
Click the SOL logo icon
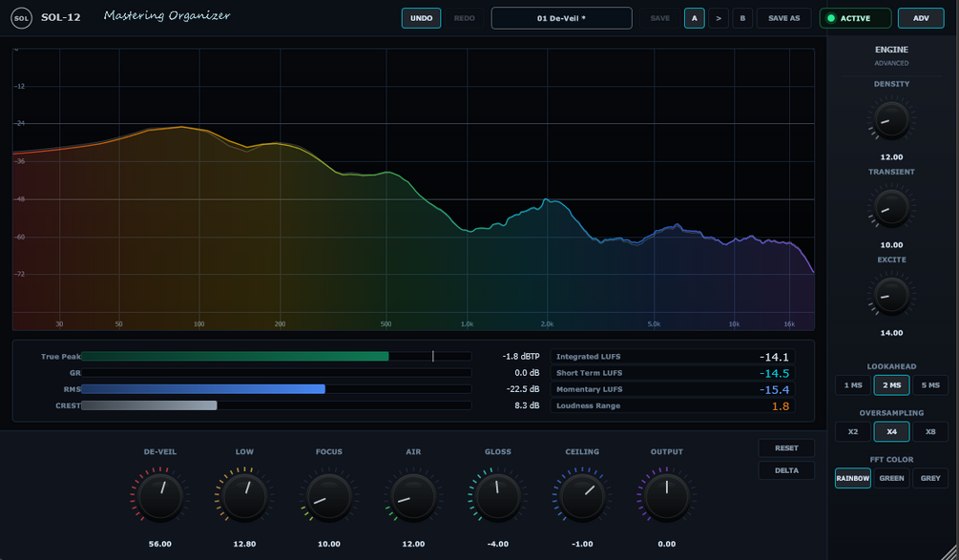click(x=21, y=18)
